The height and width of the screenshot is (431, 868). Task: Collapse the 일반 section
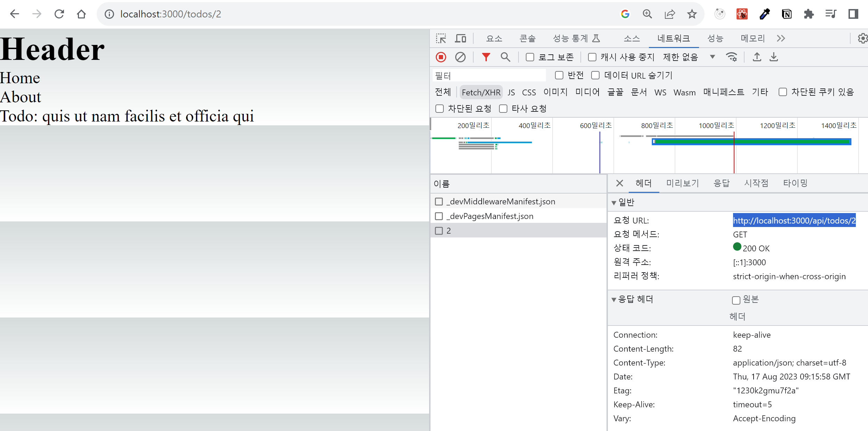click(x=614, y=203)
